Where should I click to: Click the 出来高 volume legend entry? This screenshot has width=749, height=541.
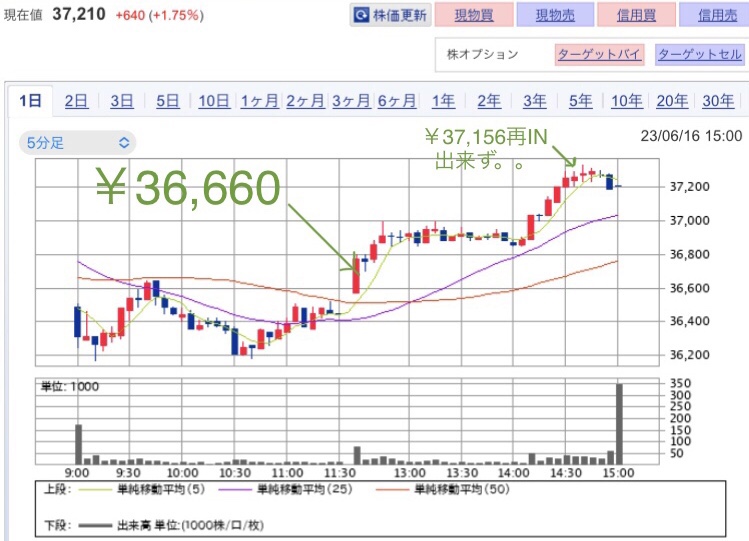tap(171, 526)
